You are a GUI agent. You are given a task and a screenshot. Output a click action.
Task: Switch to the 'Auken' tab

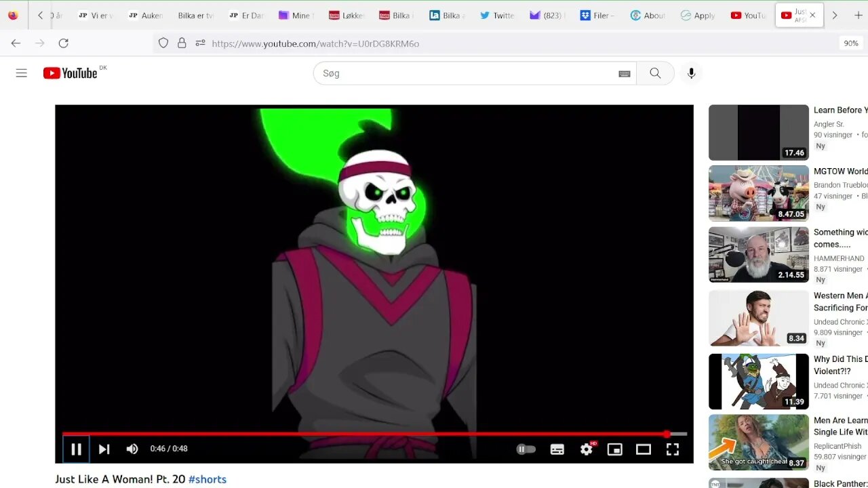pos(145,15)
